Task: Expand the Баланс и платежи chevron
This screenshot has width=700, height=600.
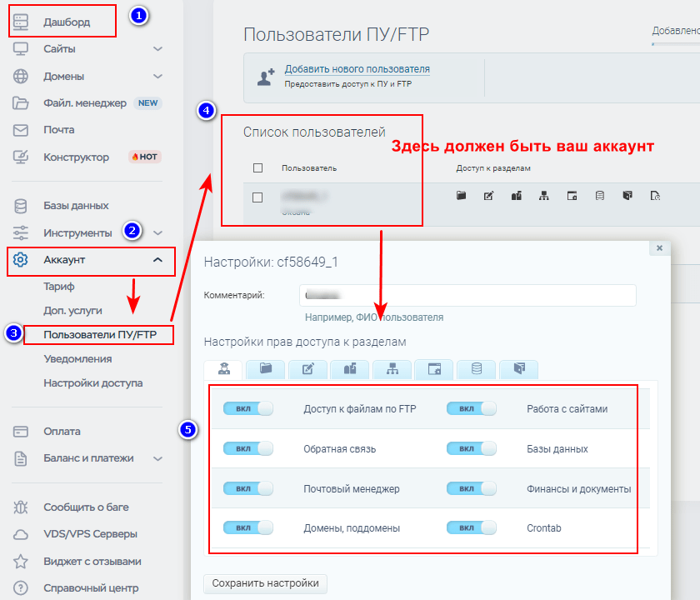Action: tap(157, 458)
